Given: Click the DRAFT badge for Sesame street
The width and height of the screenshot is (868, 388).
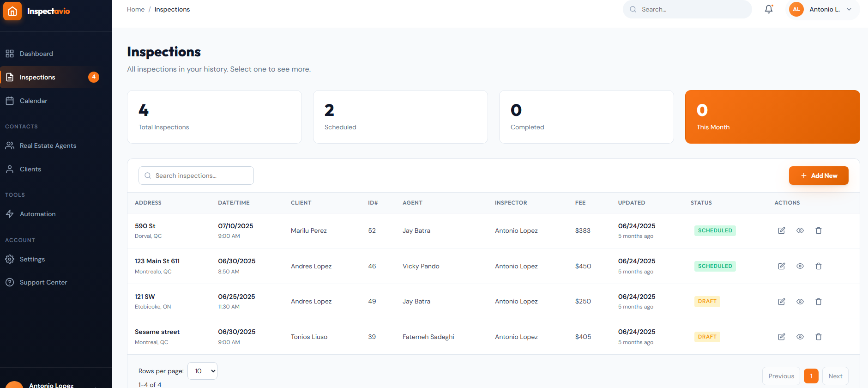Looking at the screenshot, I should tap(707, 337).
